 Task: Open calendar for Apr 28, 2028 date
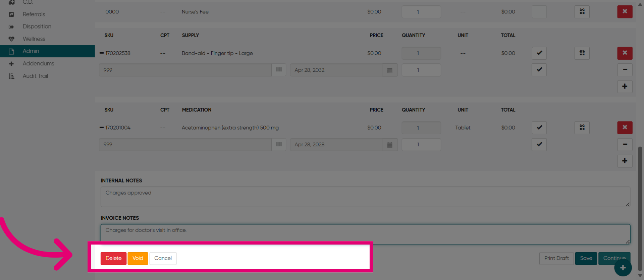pyautogui.click(x=390, y=145)
